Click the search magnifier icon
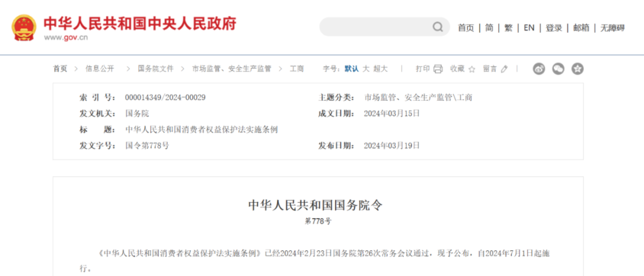 (437, 27)
